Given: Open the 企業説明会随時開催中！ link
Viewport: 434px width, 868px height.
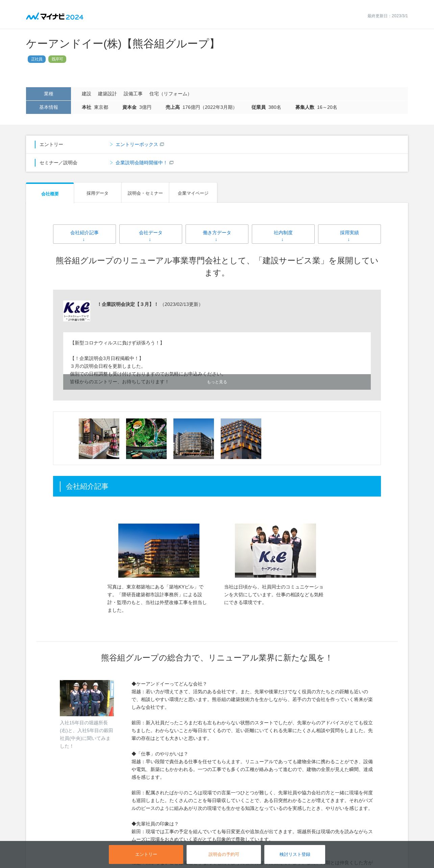Looking at the screenshot, I should [x=141, y=163].
